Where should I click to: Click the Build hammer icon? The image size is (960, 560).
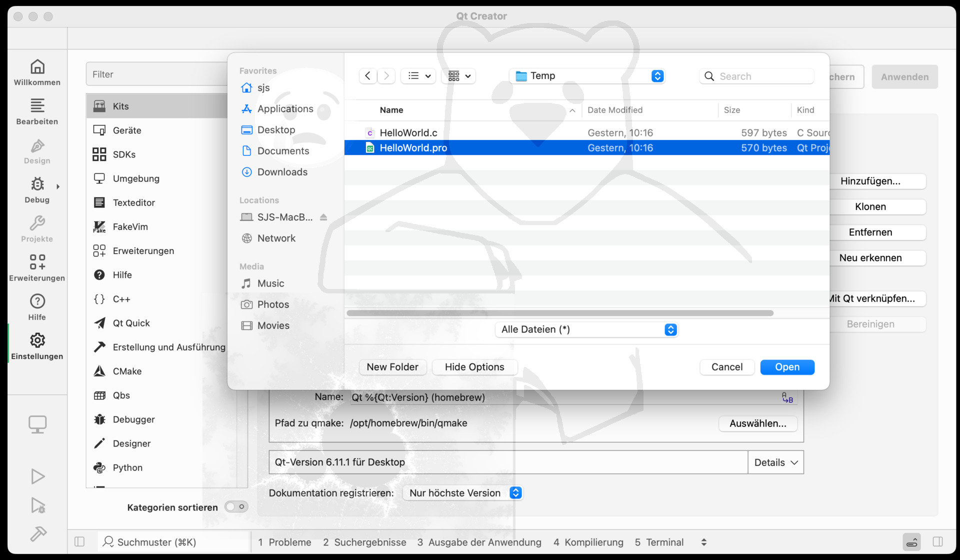(38, 534)
